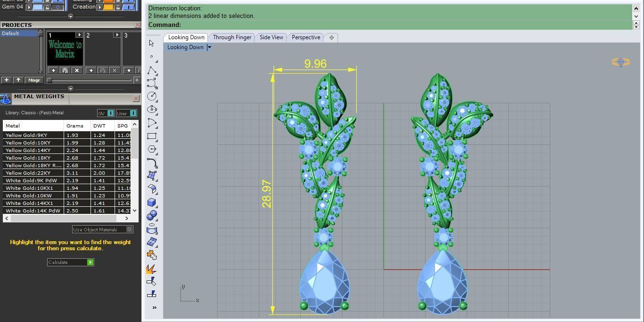Screen dimensions: 644x322
Task: Select the project curve to surface tool
Action: point(152,229)
